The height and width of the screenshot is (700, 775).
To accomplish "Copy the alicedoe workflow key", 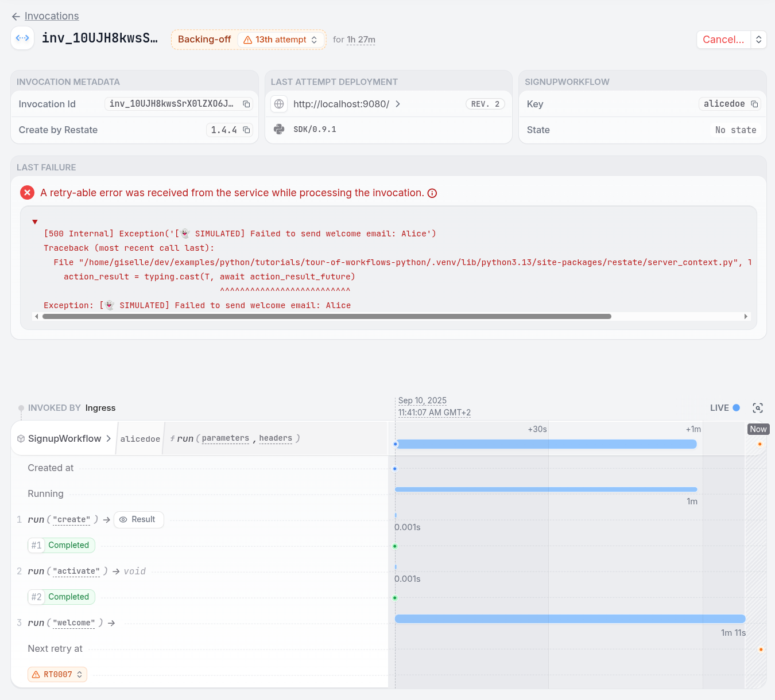I will [754, 104].
